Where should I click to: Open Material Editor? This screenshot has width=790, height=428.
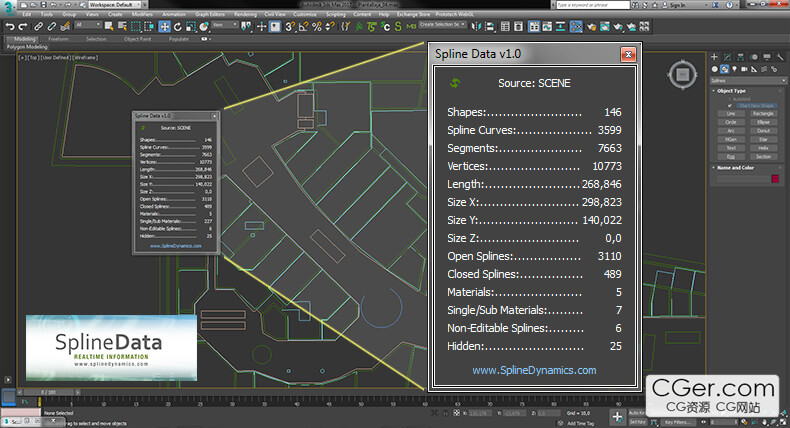tap(576, 26)
